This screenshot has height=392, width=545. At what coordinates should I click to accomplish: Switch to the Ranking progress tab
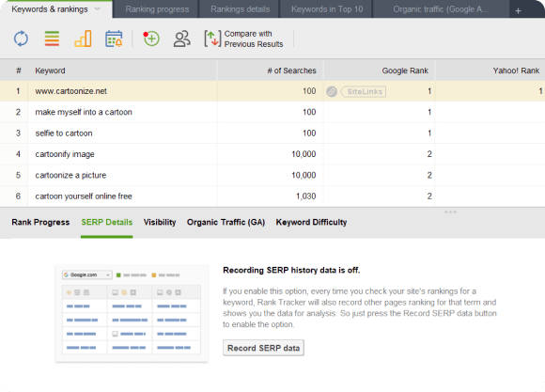click(157, 9)
